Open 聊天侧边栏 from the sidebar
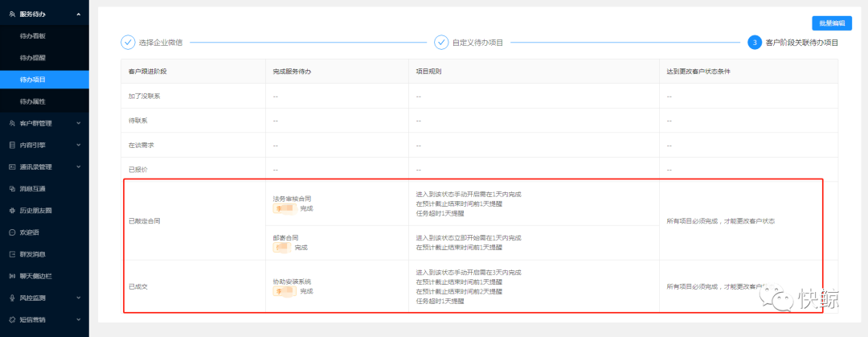The image size is (868, 337). point(37,276)
